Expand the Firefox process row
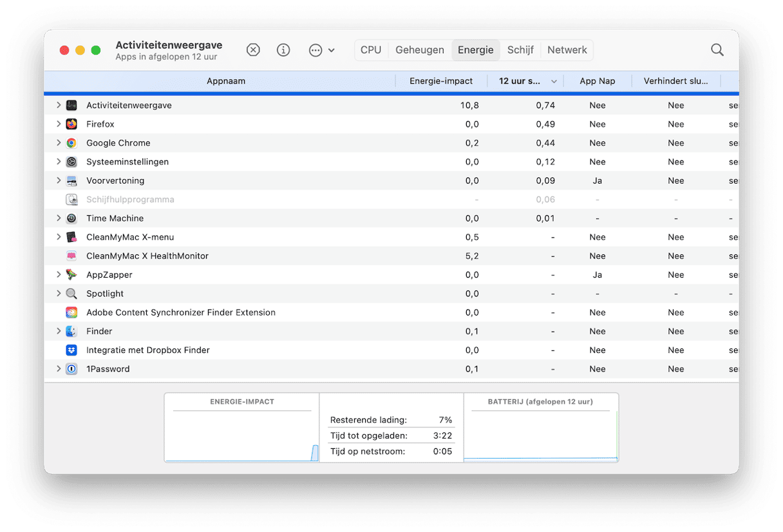Screen dimensions: 783x532 59,124
